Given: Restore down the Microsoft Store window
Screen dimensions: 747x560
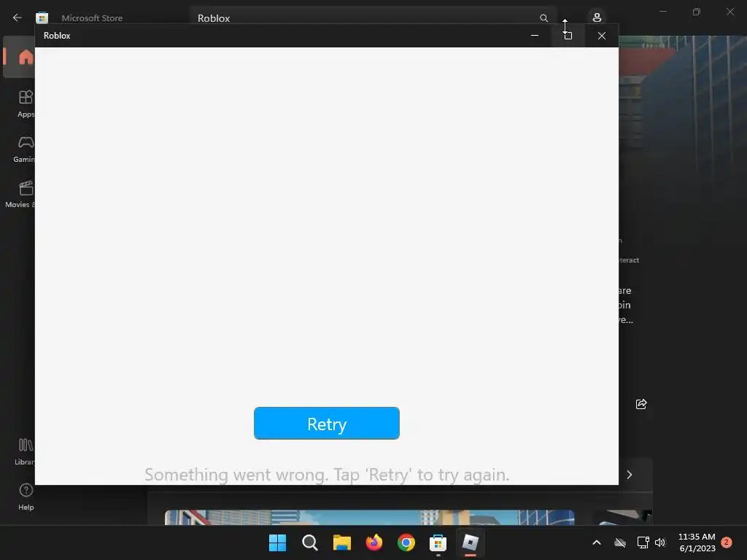Looking at the screenshot, I should 697,12.
